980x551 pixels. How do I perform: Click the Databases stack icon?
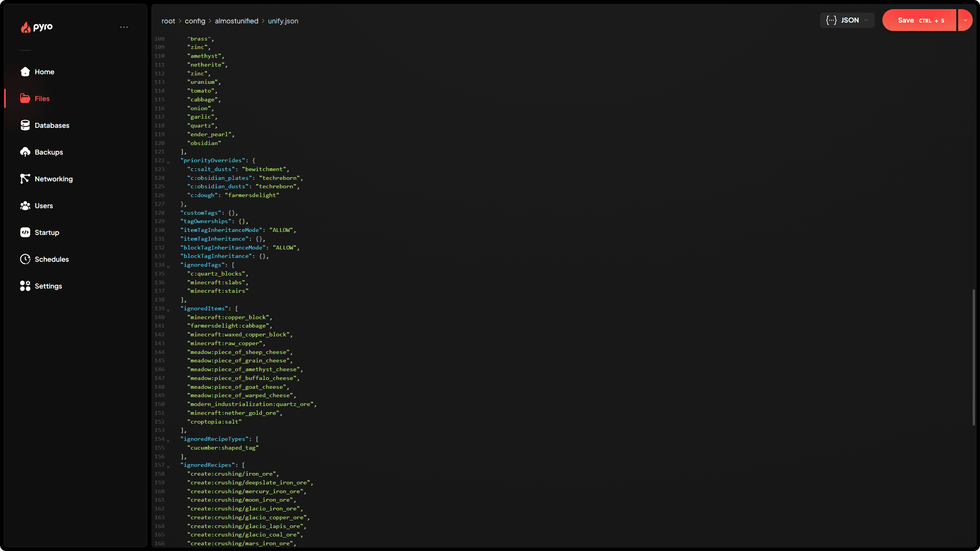coord(25,125)
